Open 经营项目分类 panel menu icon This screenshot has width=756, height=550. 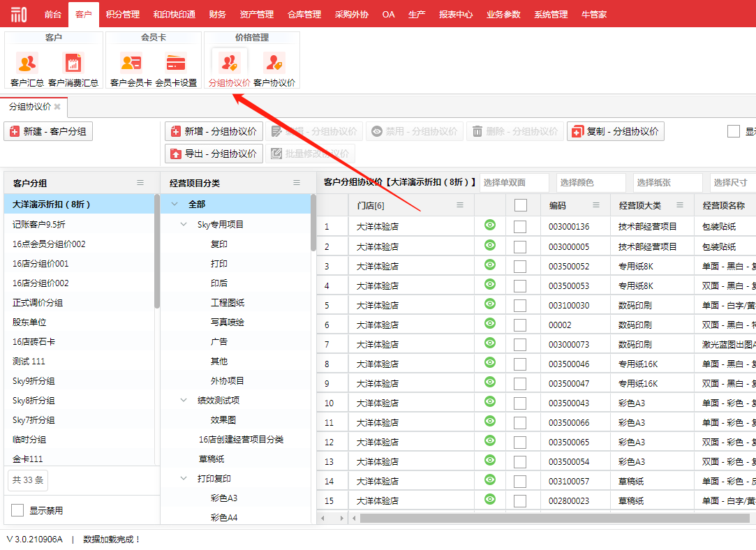pyautogui.click(x=297, y=183)
